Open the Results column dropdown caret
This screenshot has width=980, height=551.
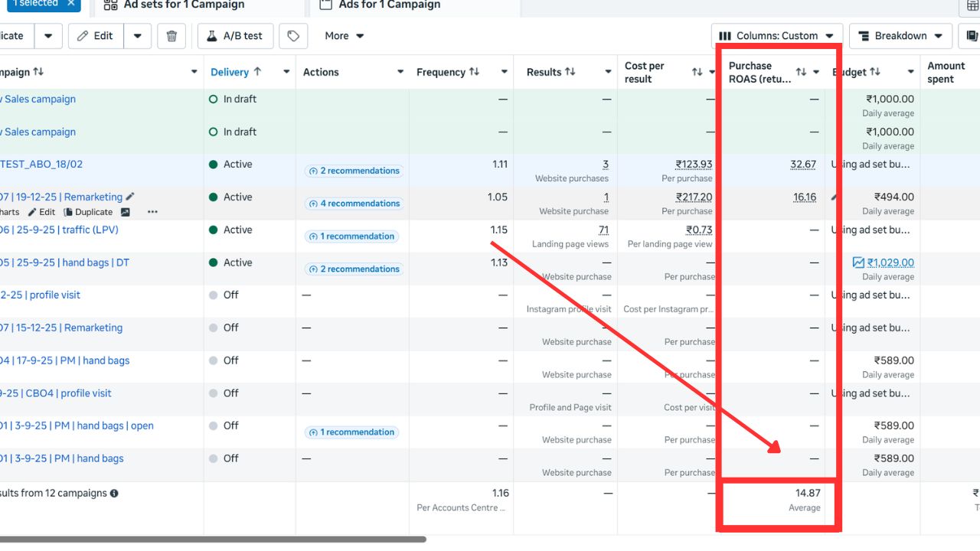(x=607, y=72)
